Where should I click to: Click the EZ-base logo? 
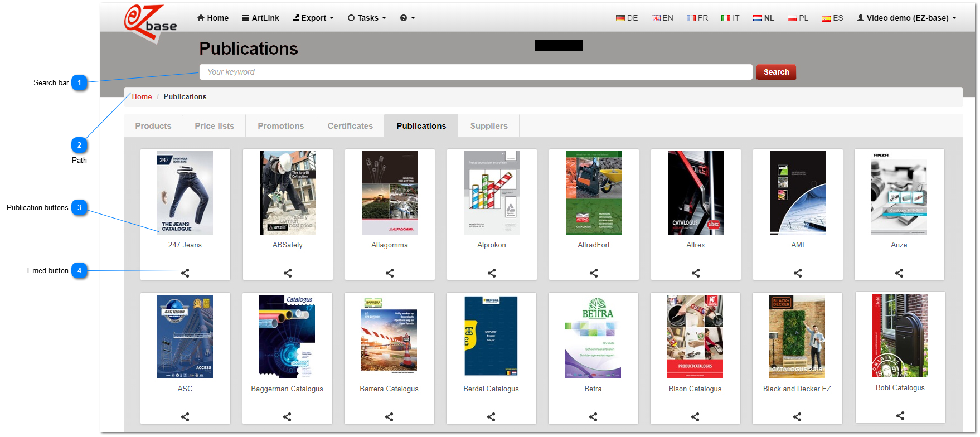click(149, 23)
